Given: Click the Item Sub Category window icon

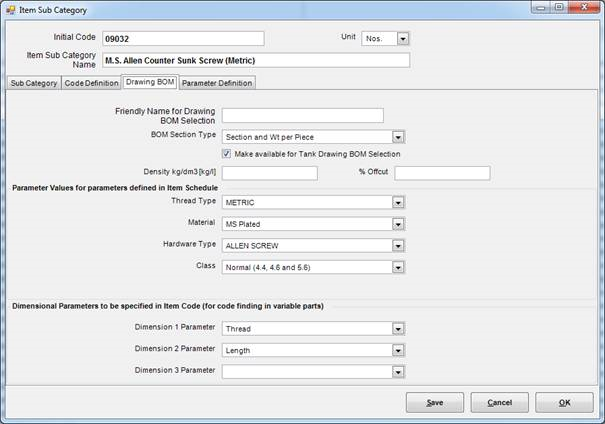Looking at the screenshot, I should point(11,10).
